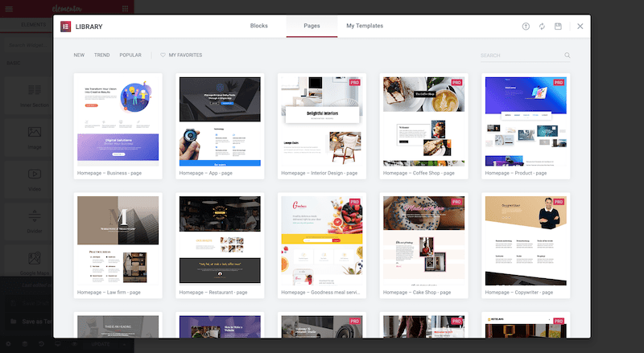Click the Update button in Elementor panel
This screenshot has width=644, height=353.
coord(101,344)
